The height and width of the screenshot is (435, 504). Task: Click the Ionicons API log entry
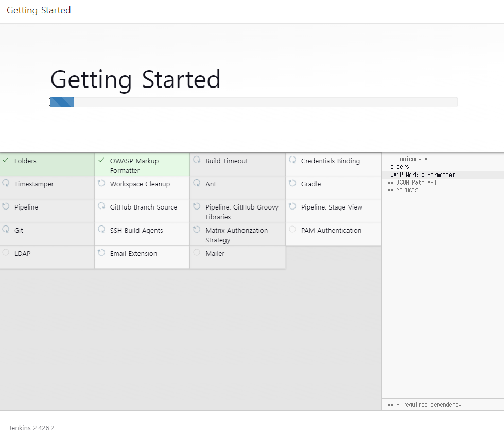pos(410,159)
